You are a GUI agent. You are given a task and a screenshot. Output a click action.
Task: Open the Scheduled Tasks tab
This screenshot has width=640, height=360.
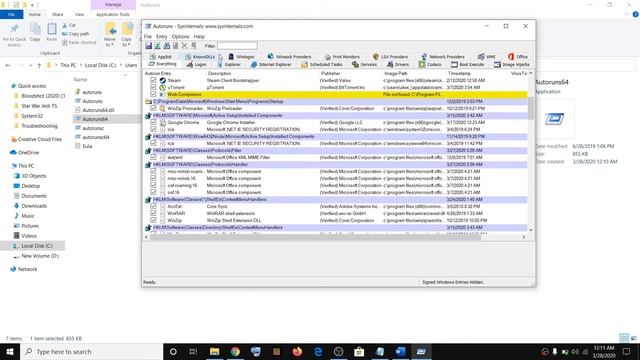click(322, 64)
